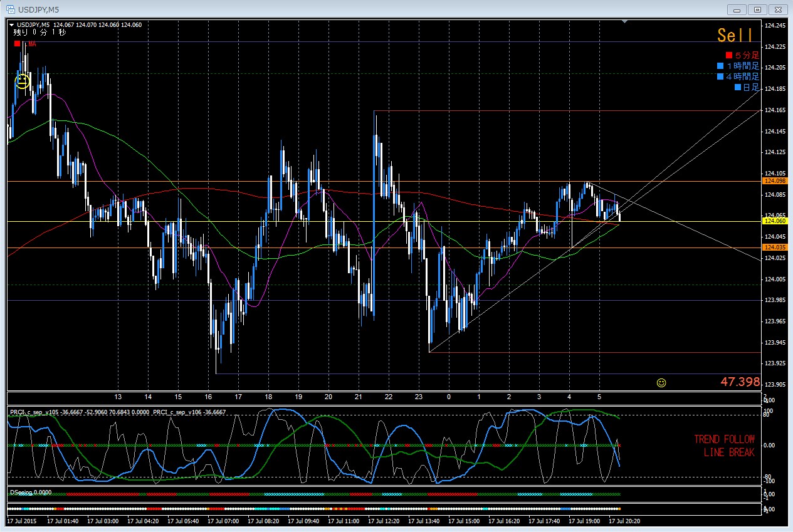This screenshot has height=532, width=793.
Task: Click the 17 Jul 13:40 time axis label
Action: (x=424, y=521)
